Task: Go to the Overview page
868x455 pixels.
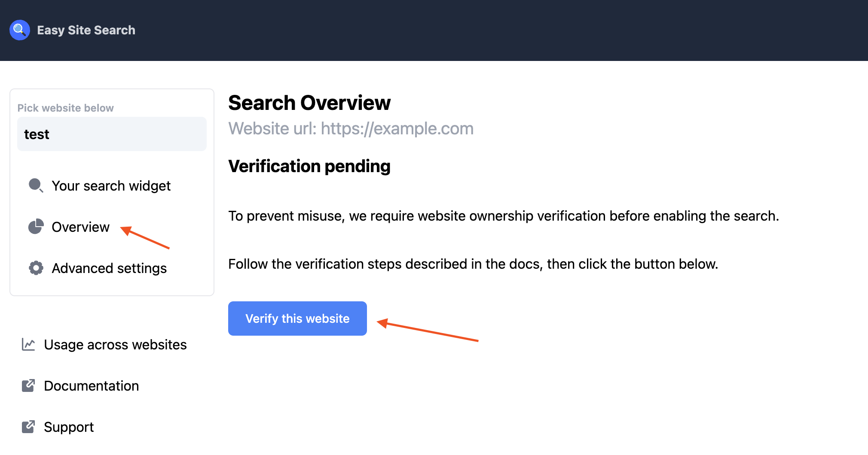Action: coord(80,227)
